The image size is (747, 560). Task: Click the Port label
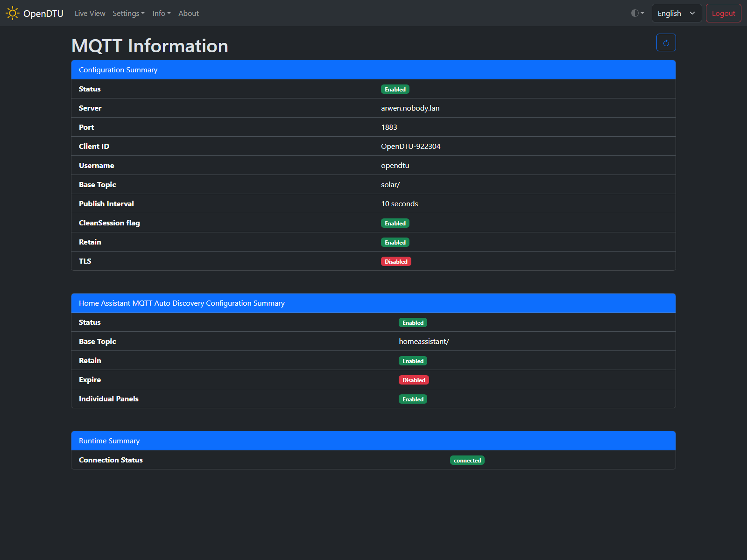coord(86,127)
